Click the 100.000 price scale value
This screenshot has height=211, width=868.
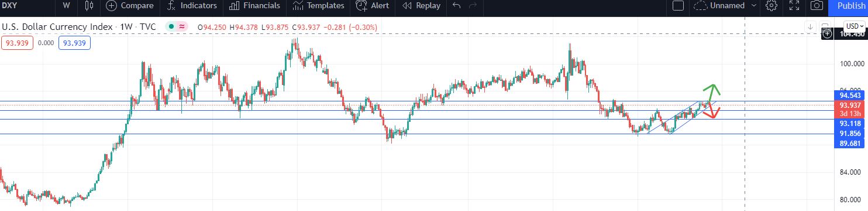(852, 64)
